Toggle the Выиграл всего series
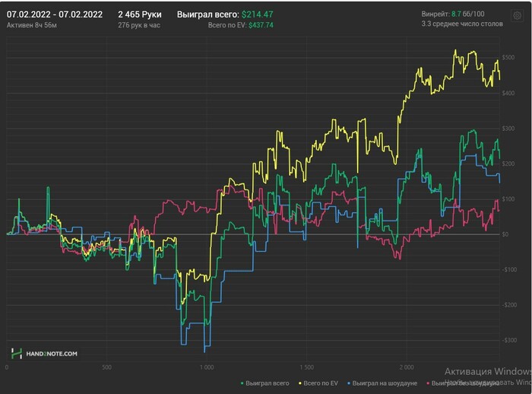Image resolution: width=532 pixels, height=394 pixels. coord(267,382)
